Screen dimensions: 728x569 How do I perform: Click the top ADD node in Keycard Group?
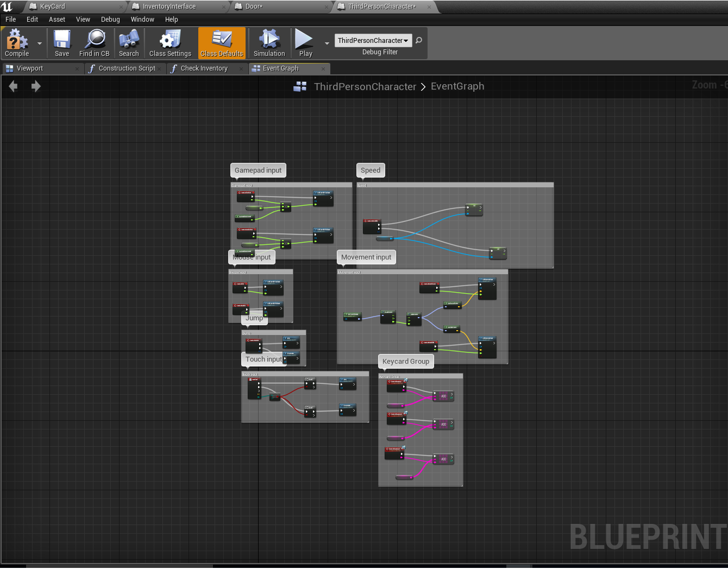pyautogui.click(x=443, y=396)
